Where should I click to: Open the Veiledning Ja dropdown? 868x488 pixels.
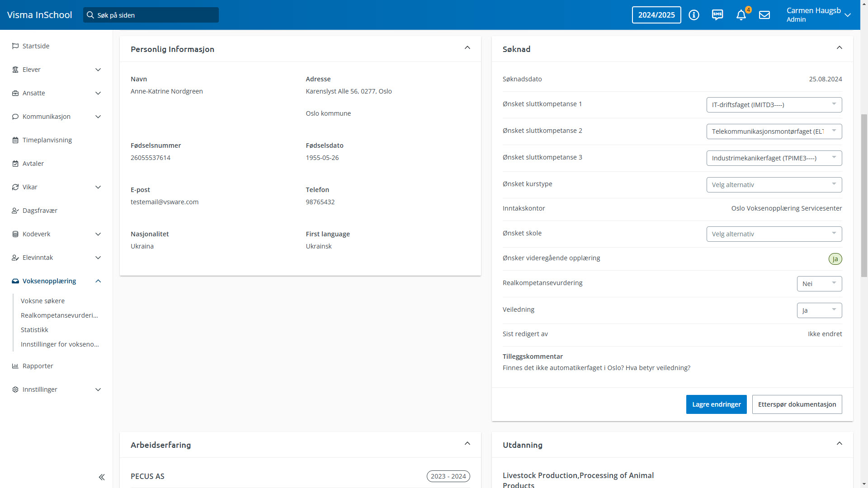pos(819,310)
